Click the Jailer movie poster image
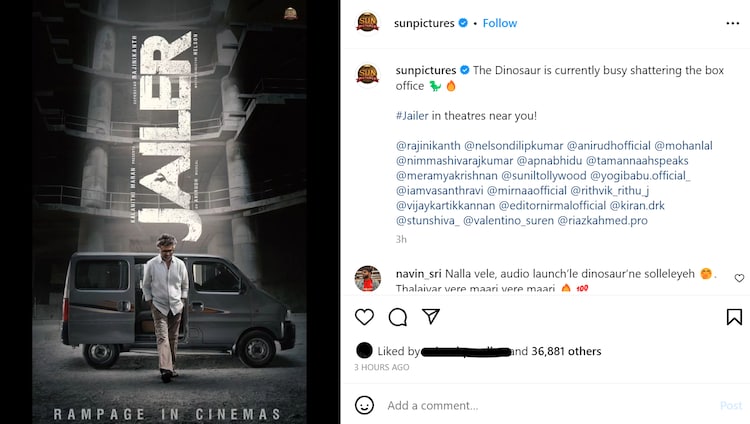 [x=170, y=212]
